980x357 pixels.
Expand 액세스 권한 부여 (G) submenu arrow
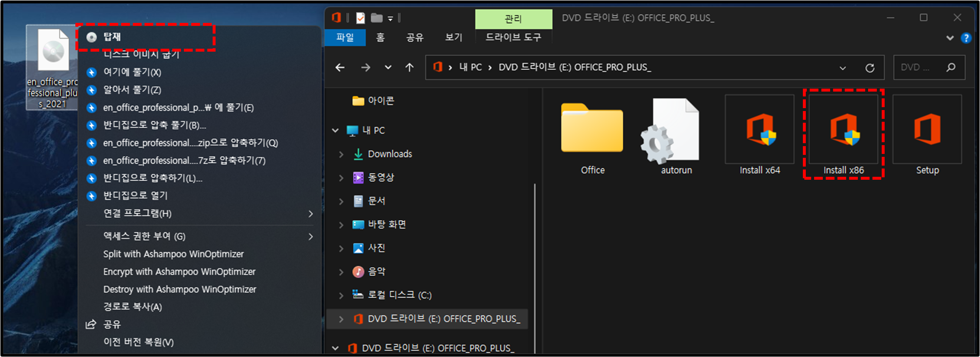[x=310, y=237]
